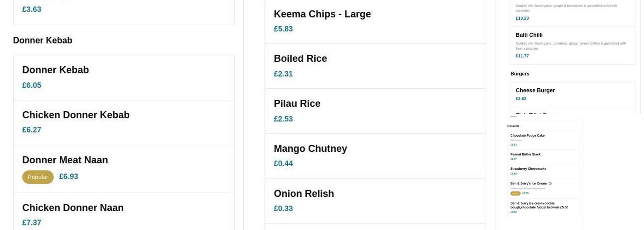Click the info icon beside Ben & Jerry's Ice Cream
644x230 pixels.
tap(550, 184)
